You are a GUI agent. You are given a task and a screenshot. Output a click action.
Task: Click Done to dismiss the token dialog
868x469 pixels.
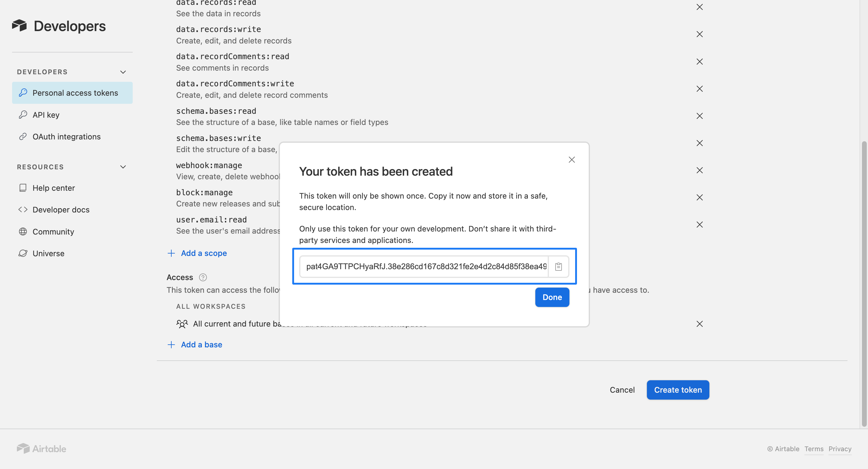[552, 297]
